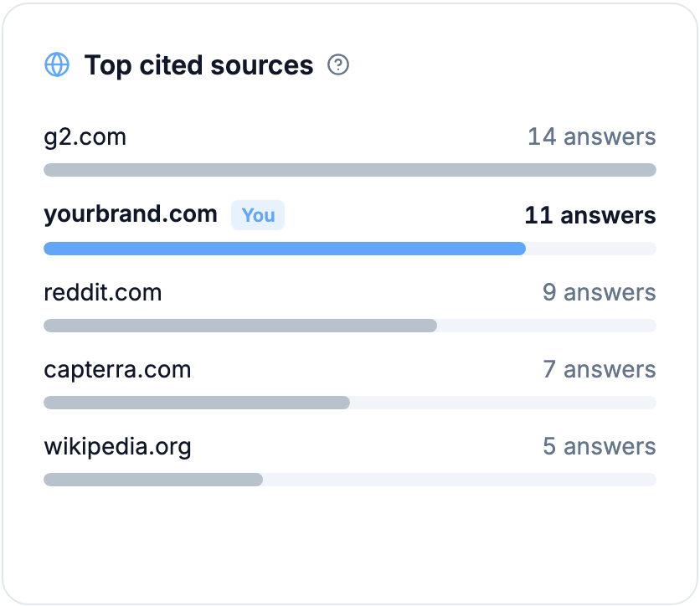Click the 7 answers count

(x=600, y=369)
